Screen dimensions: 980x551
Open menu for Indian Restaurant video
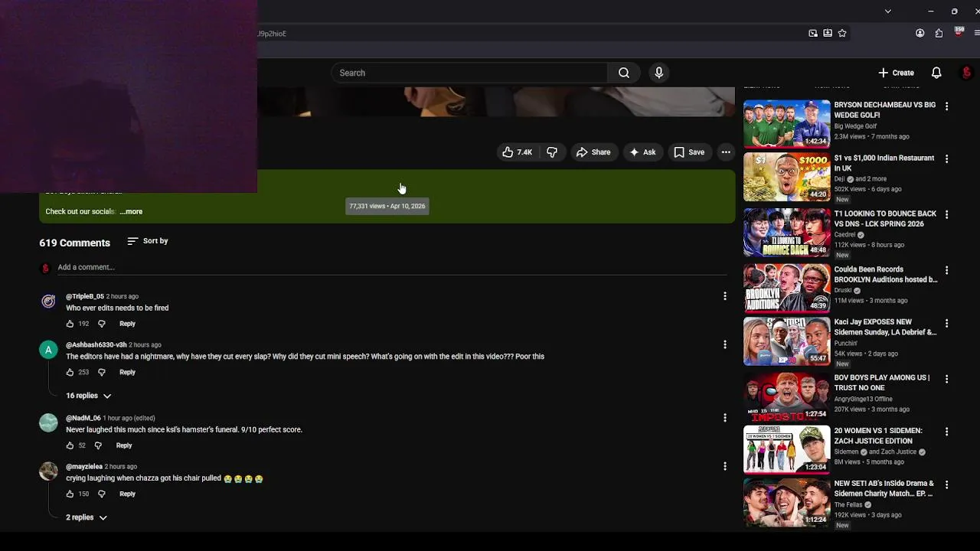pos(946,159)
